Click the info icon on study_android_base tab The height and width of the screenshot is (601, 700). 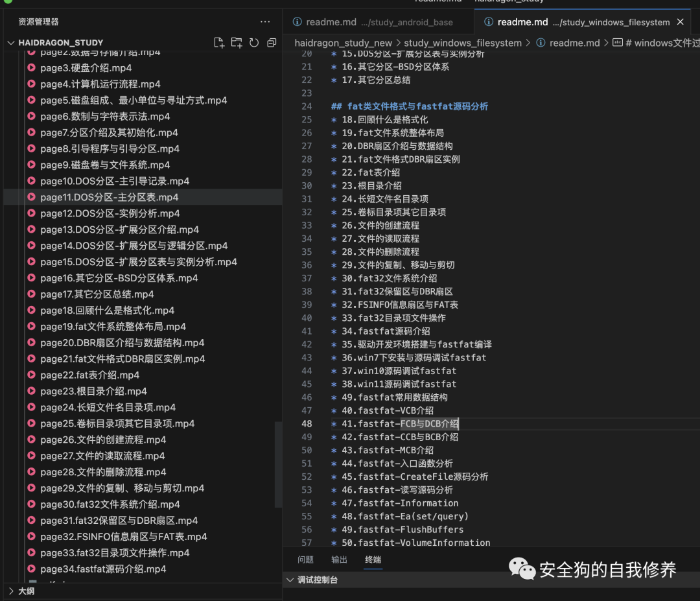297,22
